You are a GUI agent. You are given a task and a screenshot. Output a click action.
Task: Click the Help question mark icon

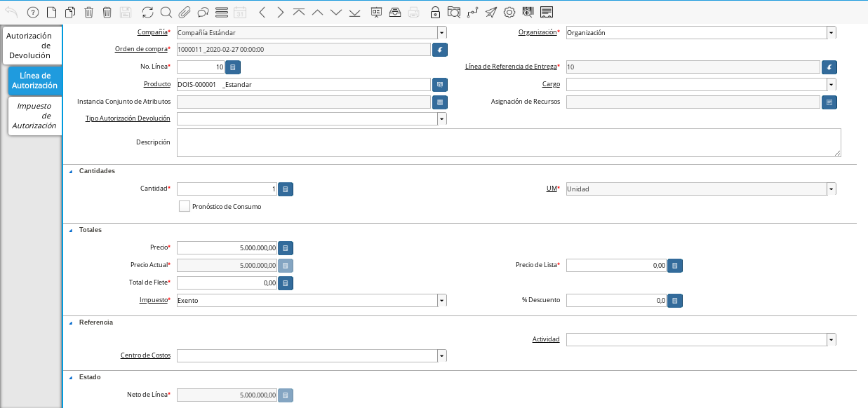coord(32,12)
